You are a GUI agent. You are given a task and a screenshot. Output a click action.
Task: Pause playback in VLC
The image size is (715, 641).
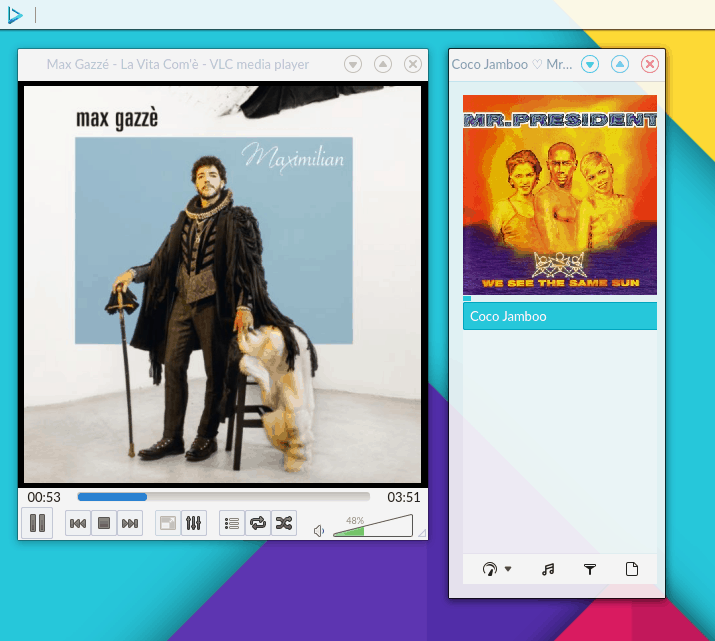(x=37, y=523)
